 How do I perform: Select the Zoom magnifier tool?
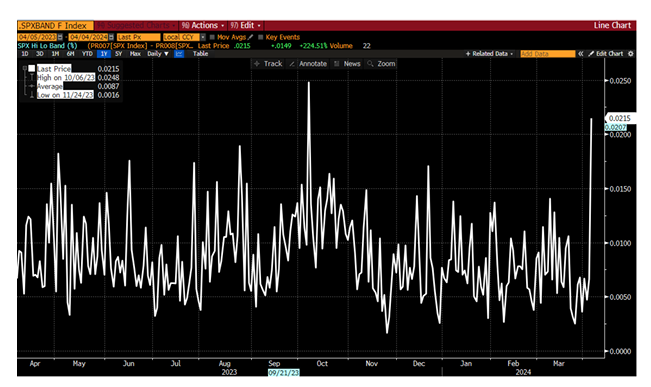[381, 64]
